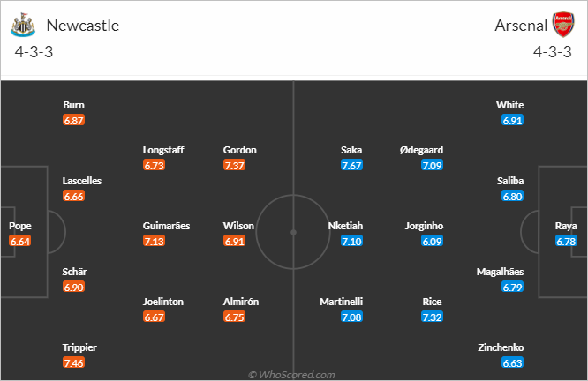Click on Zinchenko player name
The height and width of the screenshot is (381, 588).
coord(501,347)
